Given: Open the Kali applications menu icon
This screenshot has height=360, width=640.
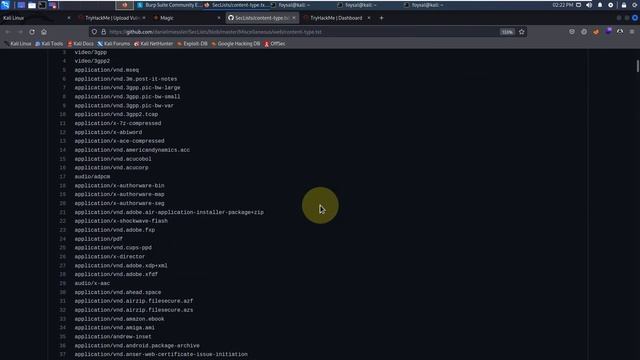Looking at the screenshot, I should pyautogui.click(x=5, y=5).
